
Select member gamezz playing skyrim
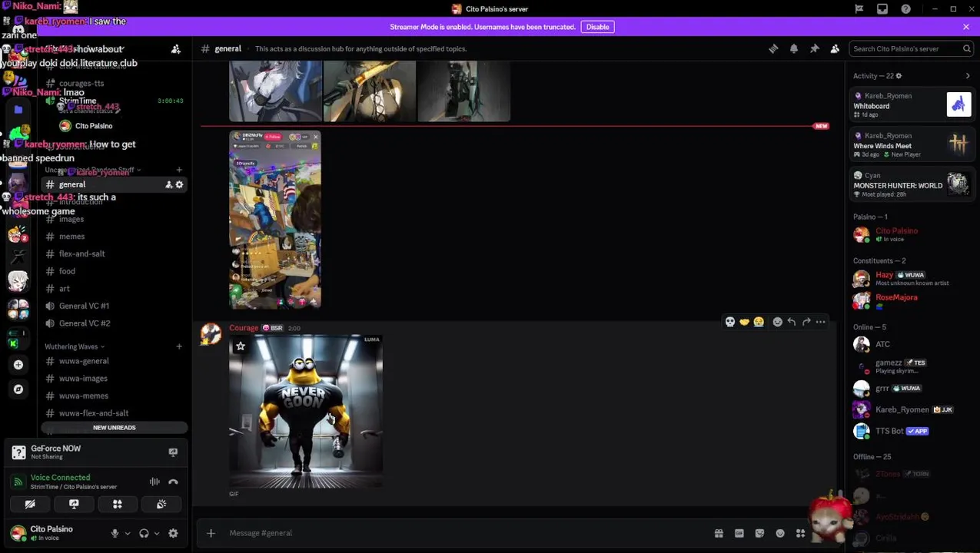pos(912,366)
